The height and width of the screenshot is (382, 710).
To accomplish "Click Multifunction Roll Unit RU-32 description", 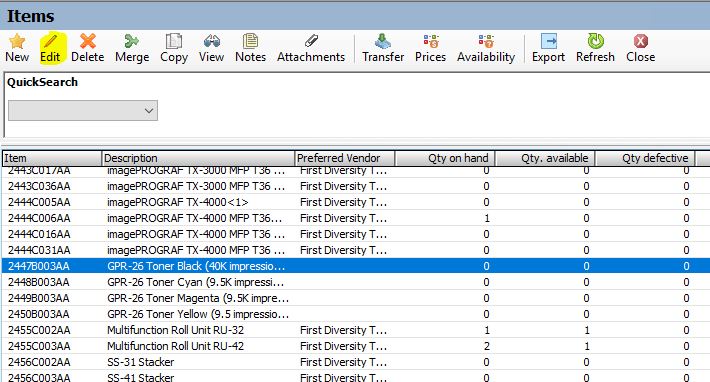I will [176, 330].
